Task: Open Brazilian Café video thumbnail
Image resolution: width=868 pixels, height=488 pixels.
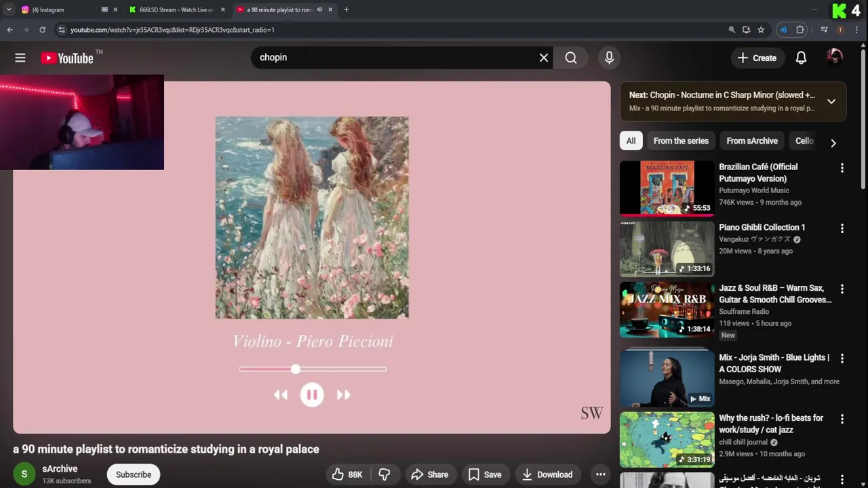Action: tap(667, 188)
